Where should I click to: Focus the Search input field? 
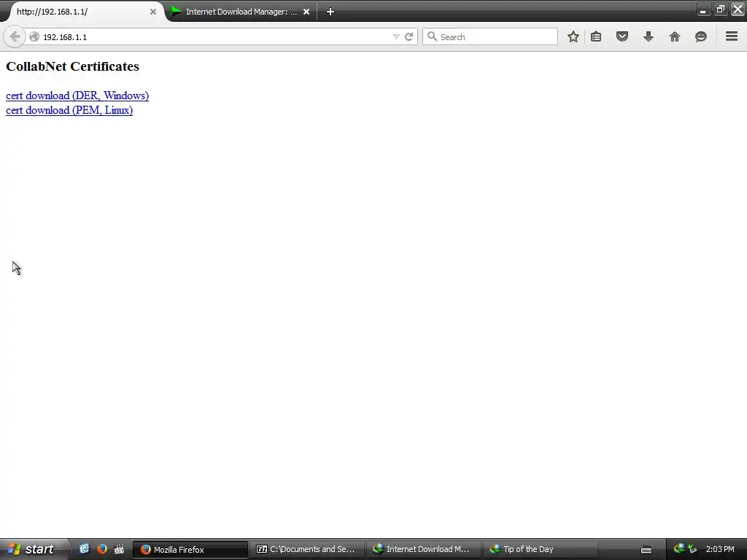click(490, 36)
